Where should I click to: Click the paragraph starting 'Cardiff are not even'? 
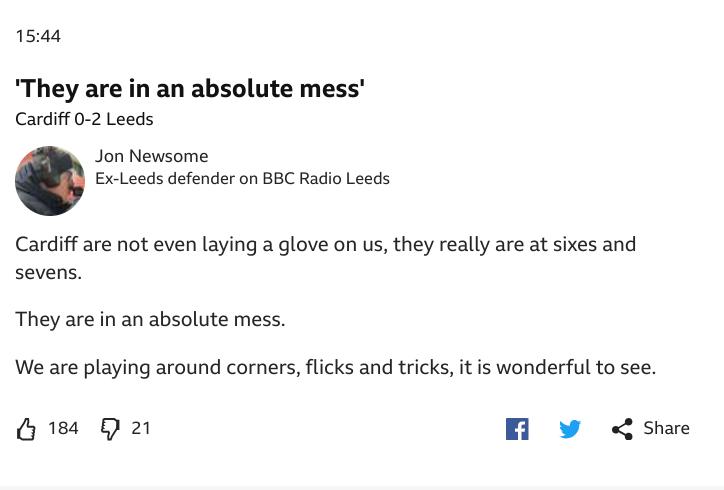click(x=326, y=258)
